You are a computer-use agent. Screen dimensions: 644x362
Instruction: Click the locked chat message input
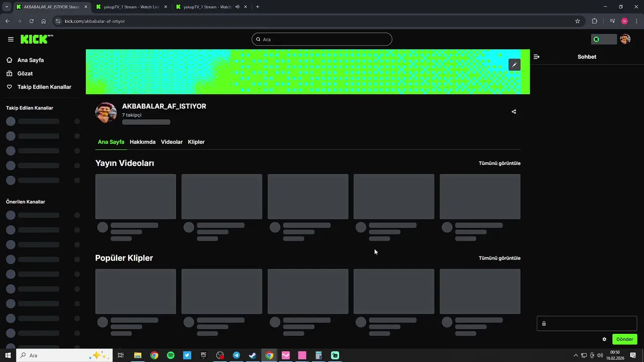587,323
